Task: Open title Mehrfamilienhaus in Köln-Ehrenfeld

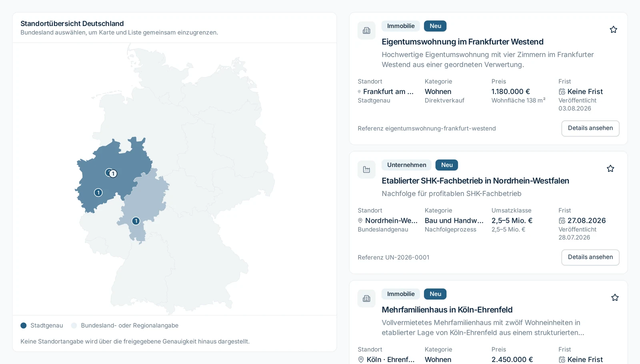Action: coord(447,310)
